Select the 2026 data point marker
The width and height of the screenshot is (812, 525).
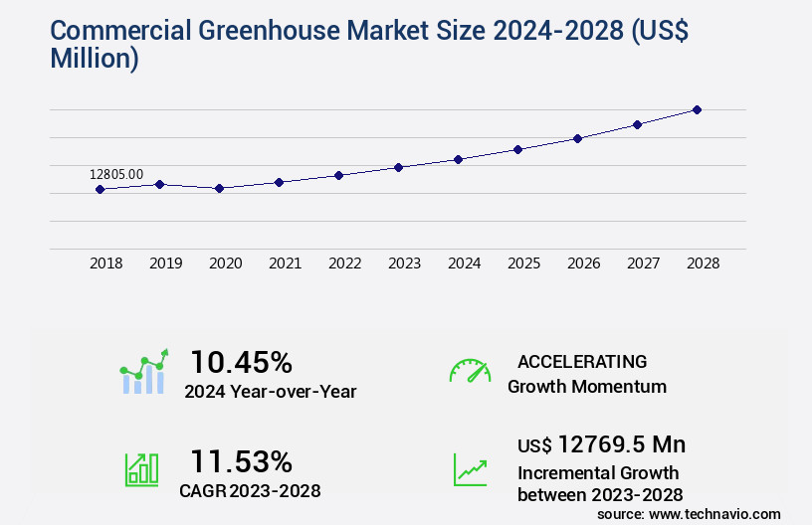577,138
